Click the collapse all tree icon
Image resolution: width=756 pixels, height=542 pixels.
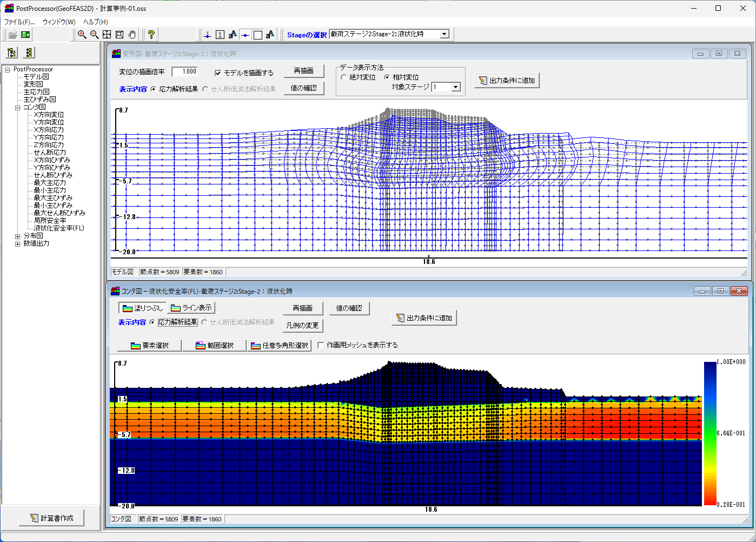tap(29, 52)
